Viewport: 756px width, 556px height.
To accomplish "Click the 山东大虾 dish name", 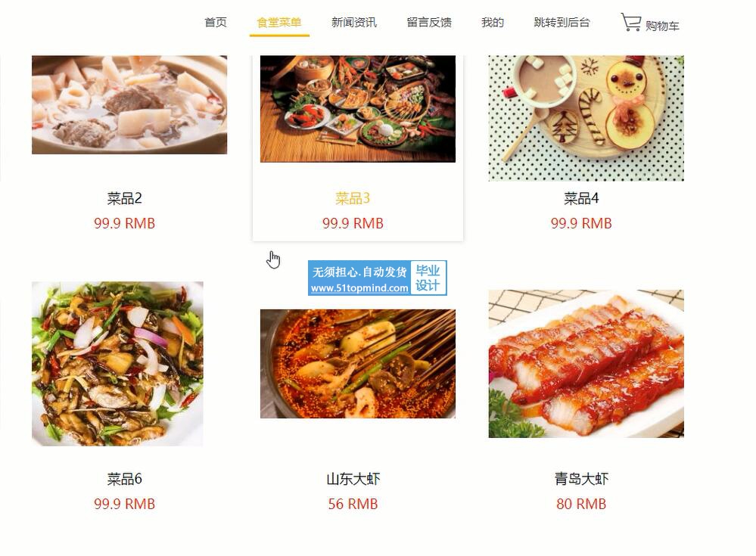I will click(353, 479).
